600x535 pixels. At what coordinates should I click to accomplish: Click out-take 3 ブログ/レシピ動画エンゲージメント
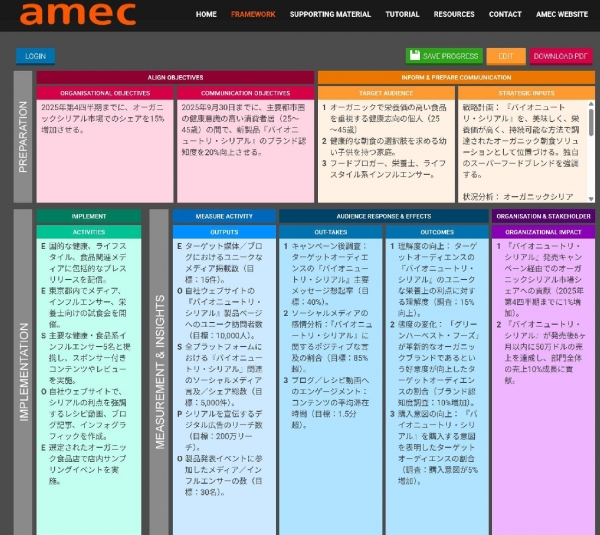click(327, 403)
